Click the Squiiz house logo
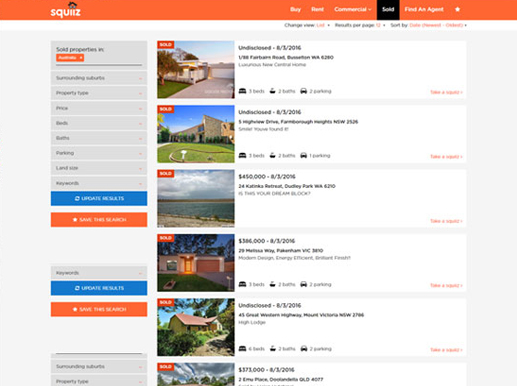This screenshot has height=386, width=517. (65, 10)
